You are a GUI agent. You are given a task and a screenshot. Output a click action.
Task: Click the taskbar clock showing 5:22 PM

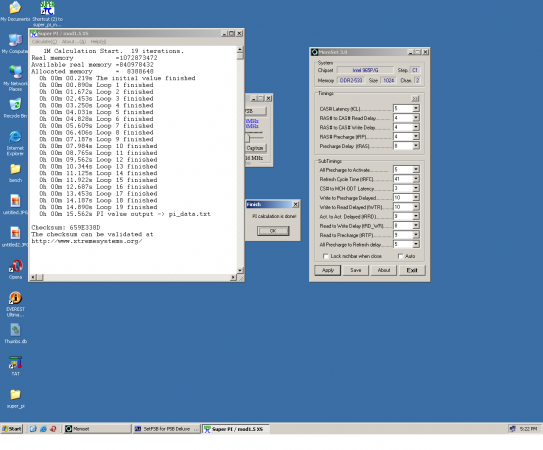pyautogui.click(x=528, y=429)
